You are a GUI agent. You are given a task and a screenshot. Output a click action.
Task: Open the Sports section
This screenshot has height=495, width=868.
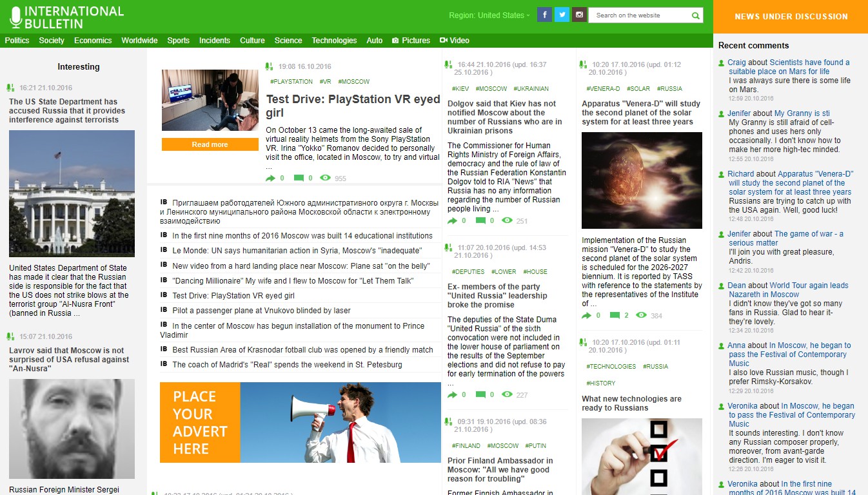point(179,41)
